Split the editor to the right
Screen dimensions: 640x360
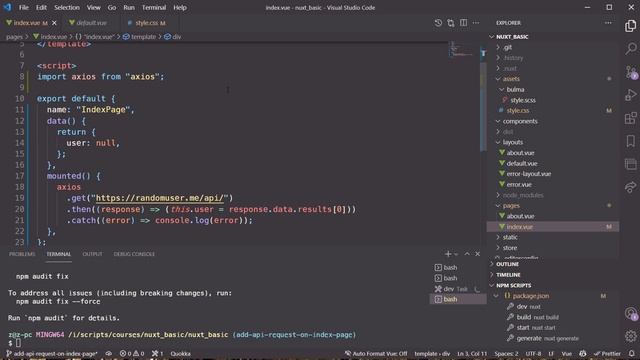tap(463, 23)
